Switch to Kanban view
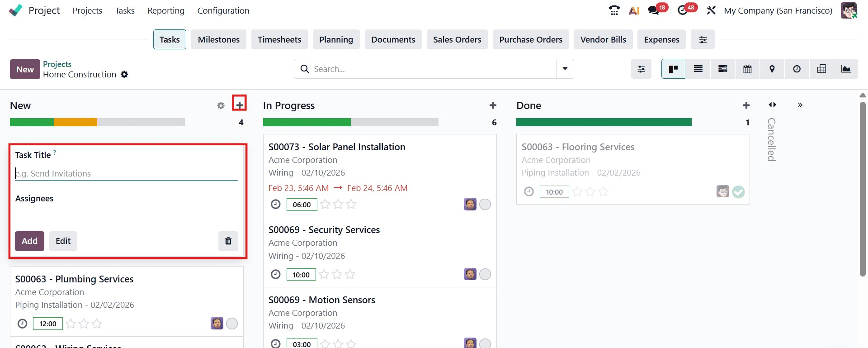 673,69
